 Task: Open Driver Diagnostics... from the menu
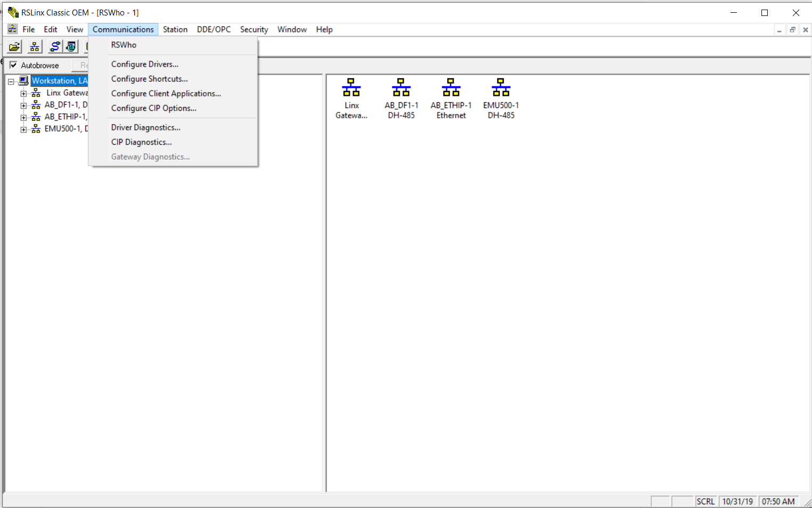click(173, 128)
